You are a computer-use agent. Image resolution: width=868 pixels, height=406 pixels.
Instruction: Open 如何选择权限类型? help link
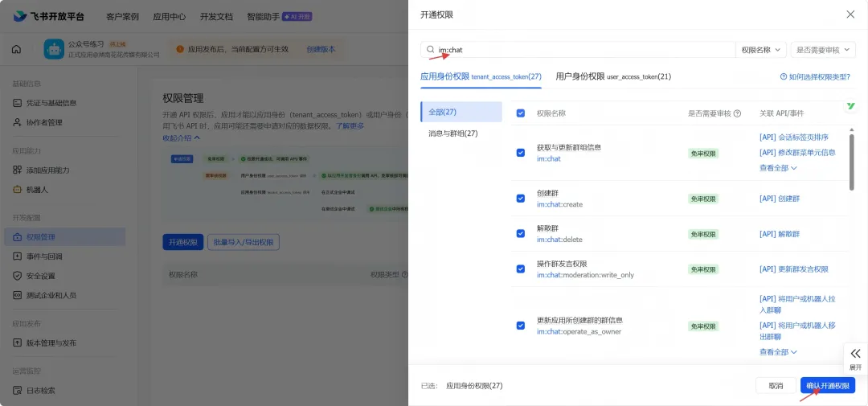point(815,77)
